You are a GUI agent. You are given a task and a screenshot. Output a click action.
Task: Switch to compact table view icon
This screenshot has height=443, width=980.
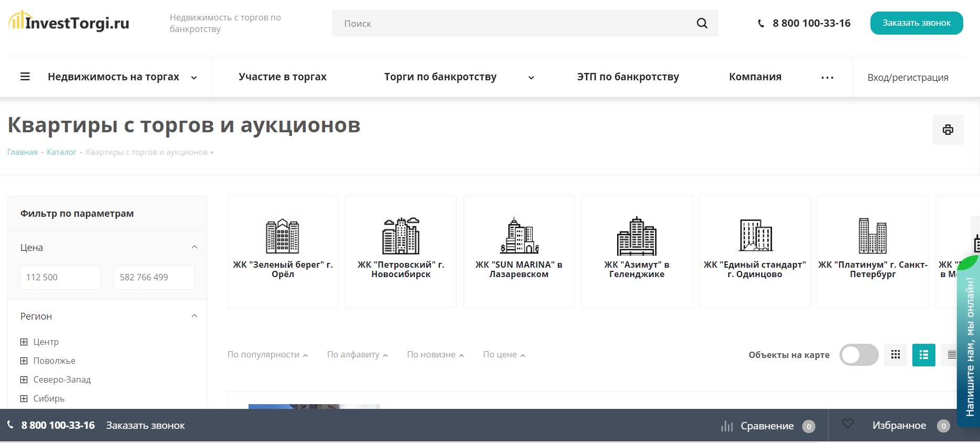coord(952,355)
